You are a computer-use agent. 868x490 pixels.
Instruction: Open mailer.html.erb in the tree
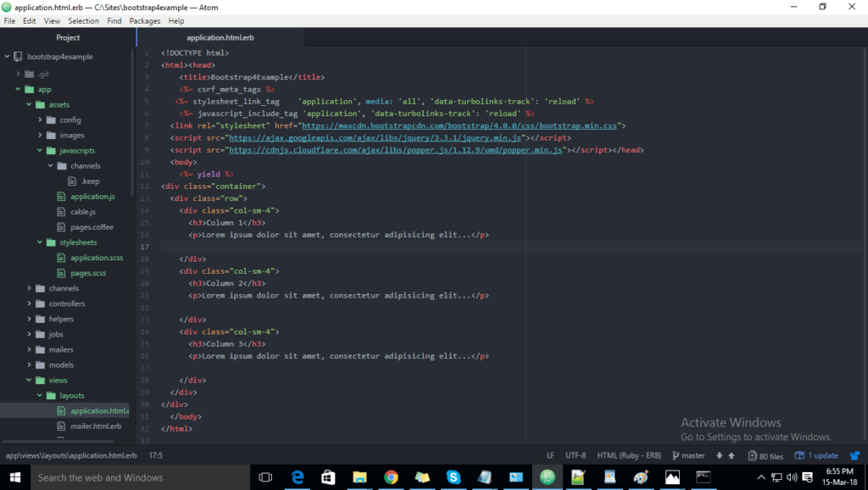pyautogui.click(x=96, y=426)
